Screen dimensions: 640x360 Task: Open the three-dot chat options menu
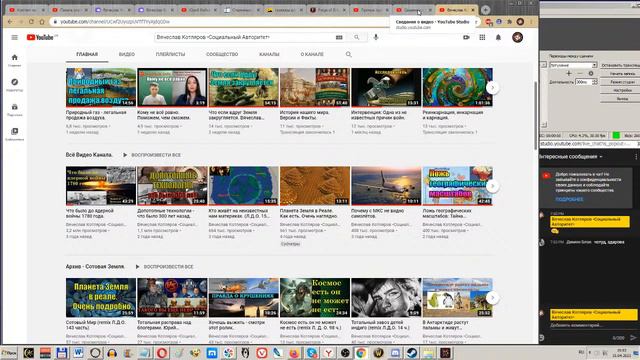636,157
